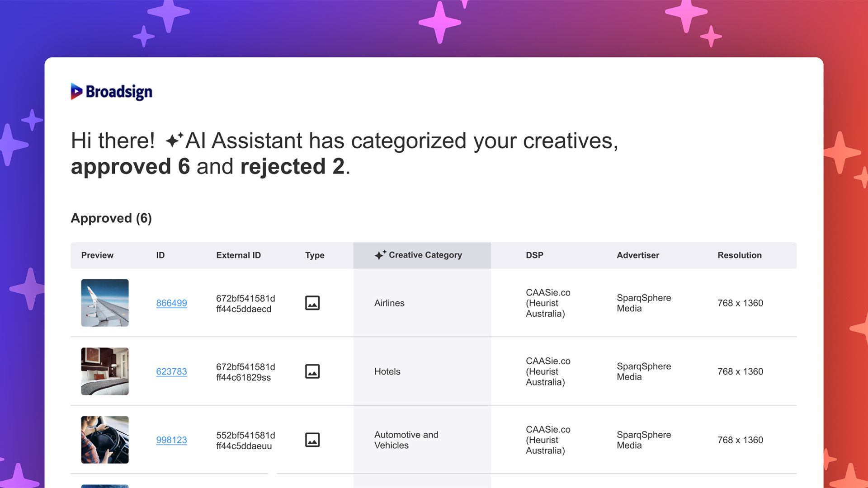Click the Approved (6) section heading
This screenshot has width=868, height=488.
[x=111, y=218]
